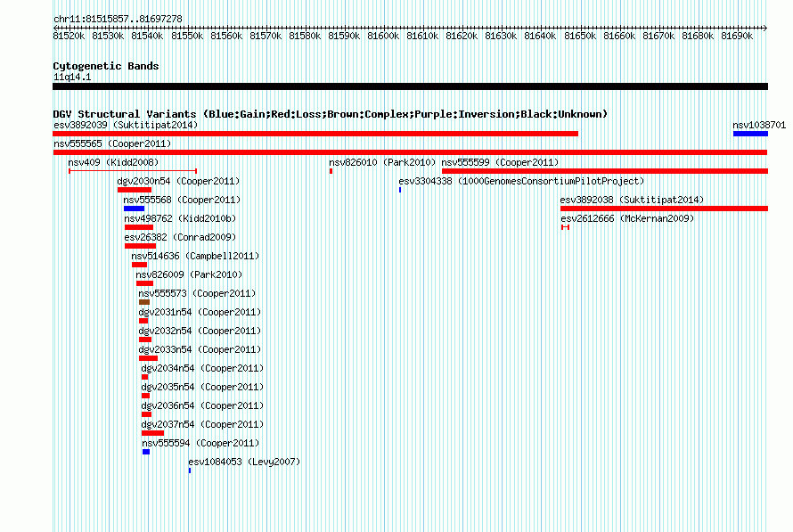This screenshot has width=793, height=532.
Task: Open nsv498762 (Kidd2010b) label
Action: (x=181, y=218)
